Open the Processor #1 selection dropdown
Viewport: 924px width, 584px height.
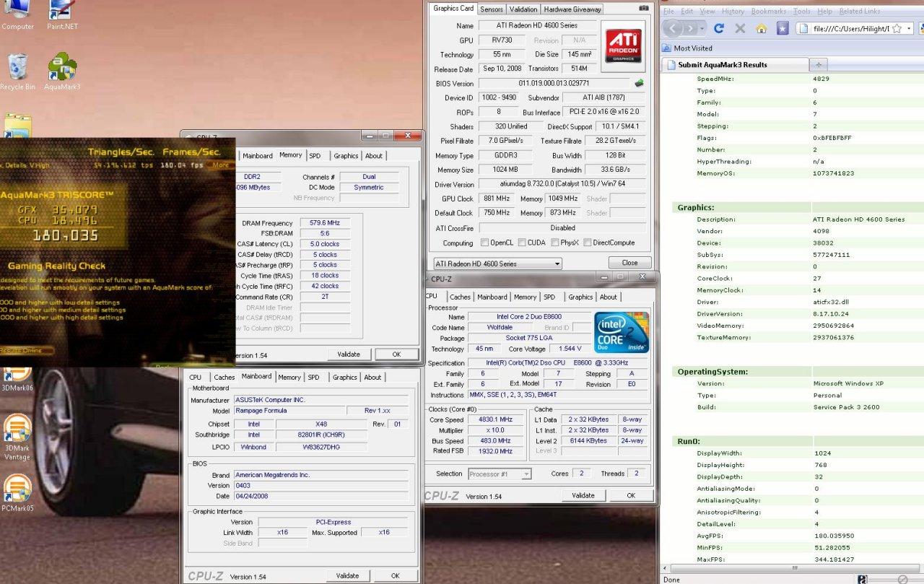(x=500, y=474)
